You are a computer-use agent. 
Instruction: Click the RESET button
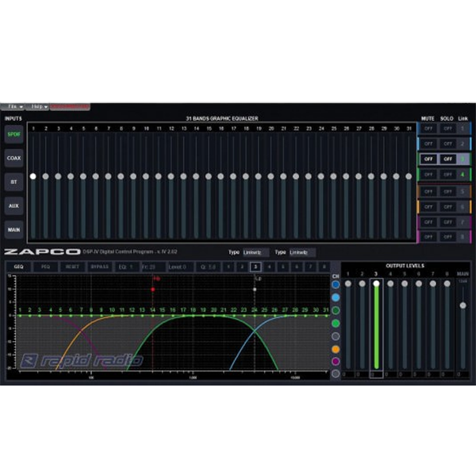coord(72,267)
